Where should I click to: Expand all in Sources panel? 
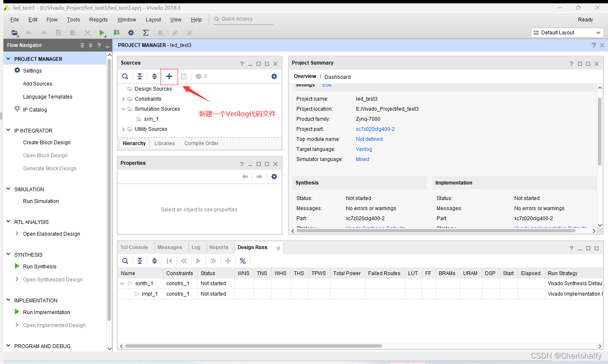tap(155, 76)
